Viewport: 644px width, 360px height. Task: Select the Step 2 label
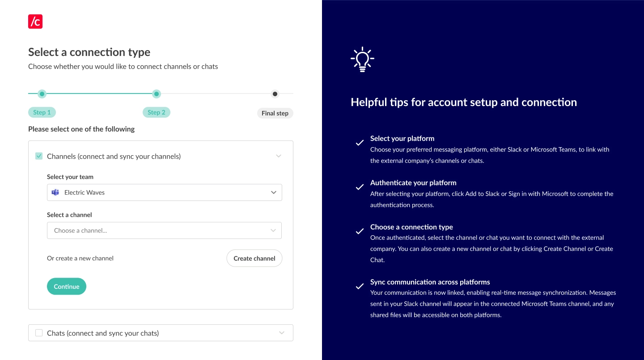tap(157, 112)
